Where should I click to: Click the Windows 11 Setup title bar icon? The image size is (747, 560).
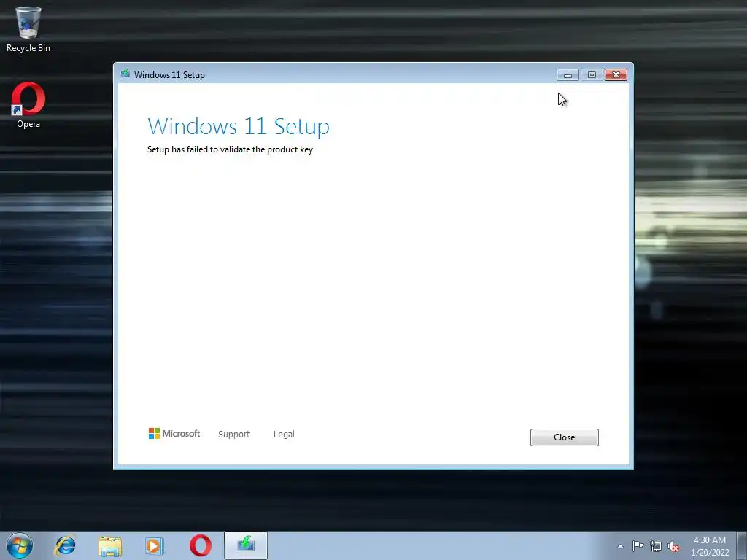pos(125,74)
